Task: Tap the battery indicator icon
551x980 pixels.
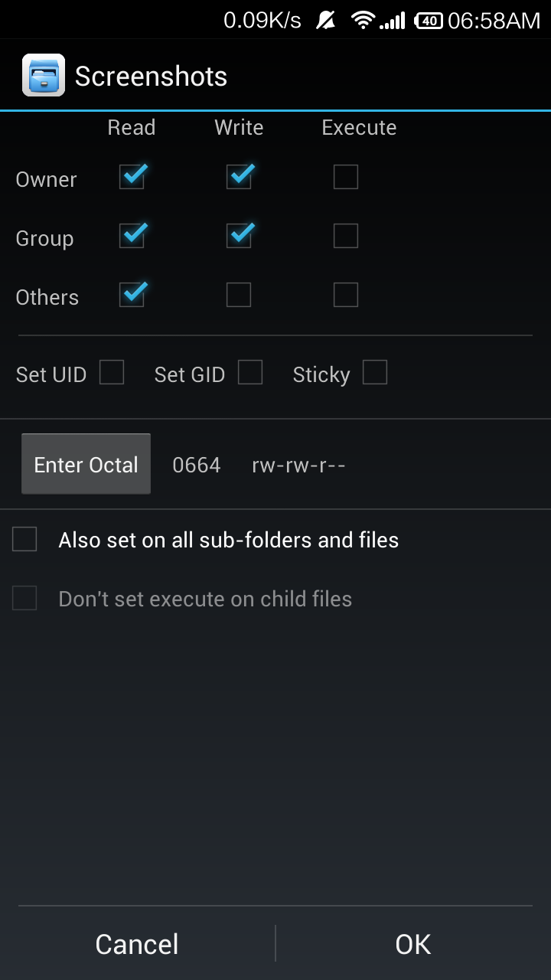Action: [x=429, y=21]
